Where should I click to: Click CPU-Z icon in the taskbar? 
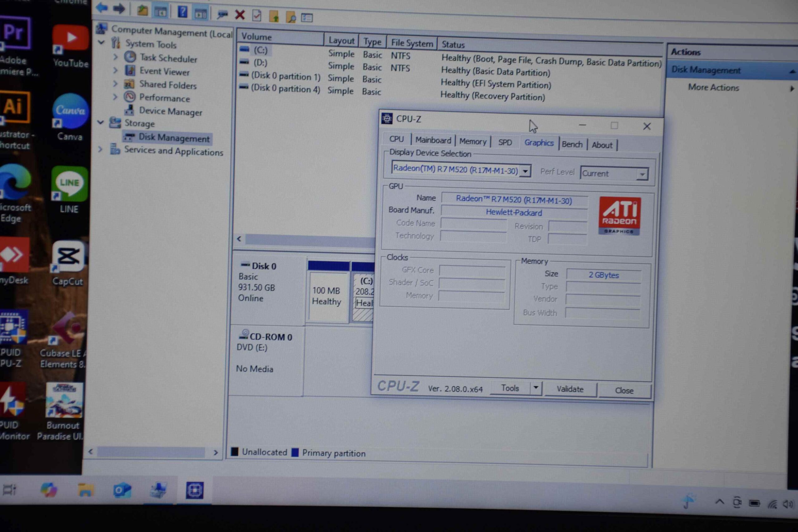pyautogui.click(x=195, y=490)
